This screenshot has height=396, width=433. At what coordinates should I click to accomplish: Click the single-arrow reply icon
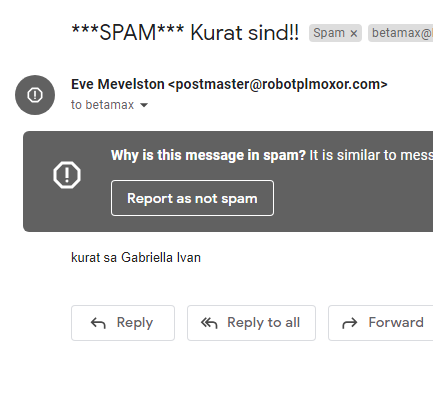point(98,323)
